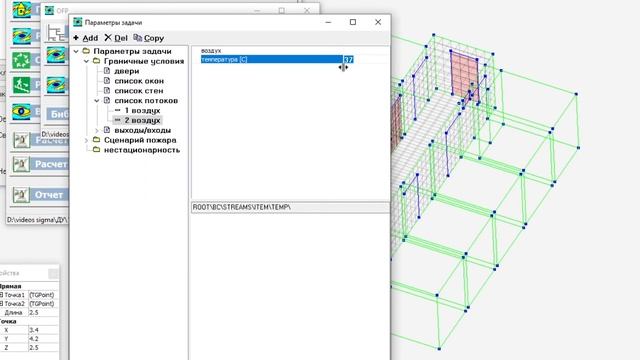This screenshot has height=360, width=640.
Task: Click the Биб button in OFP window
Action: [59, 114]
